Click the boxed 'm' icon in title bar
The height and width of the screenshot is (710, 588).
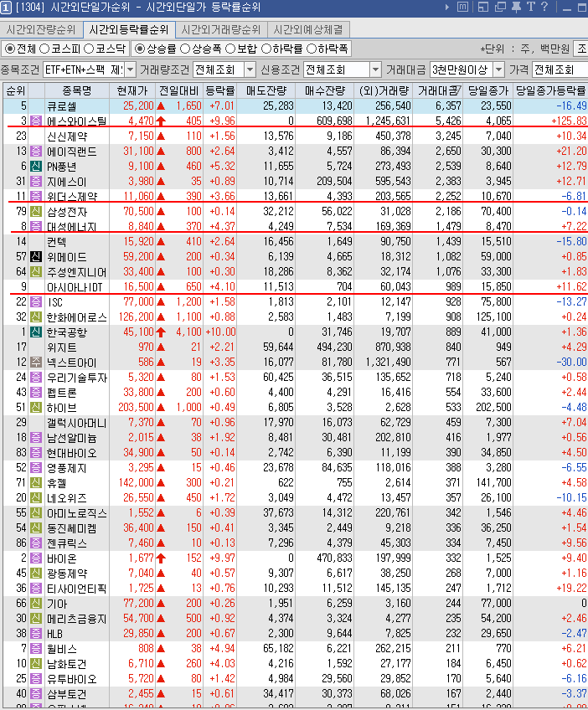point(462,8)
